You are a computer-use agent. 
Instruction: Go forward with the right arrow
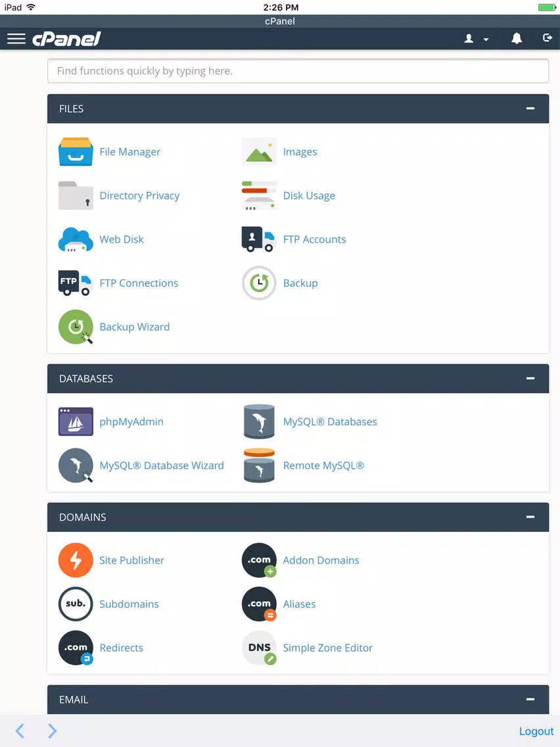click(53, 731)
